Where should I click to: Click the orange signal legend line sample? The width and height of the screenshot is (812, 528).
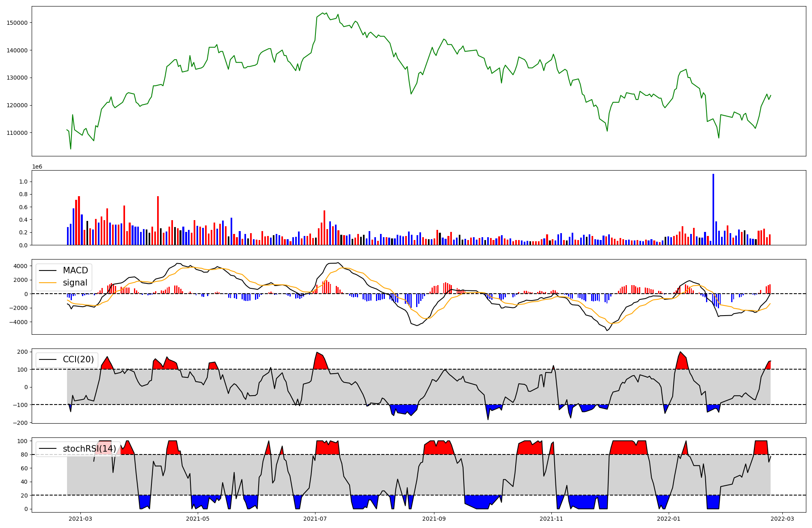(x=49, y=283)
